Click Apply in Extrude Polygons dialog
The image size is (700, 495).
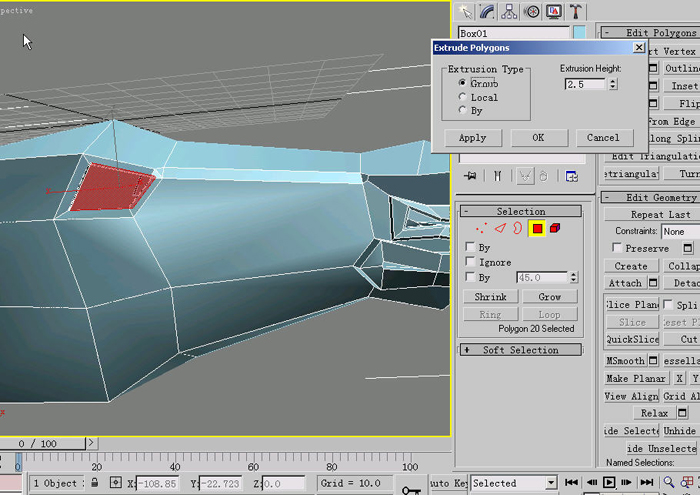coord(473,138)
